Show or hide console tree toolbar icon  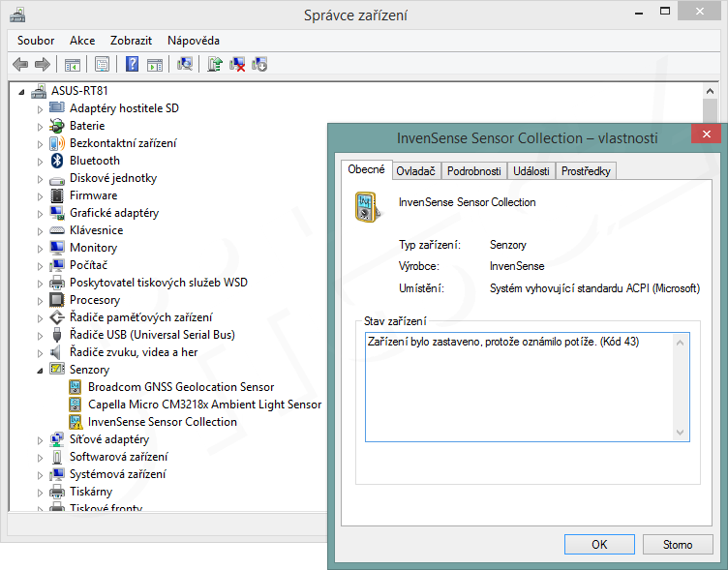73,65
